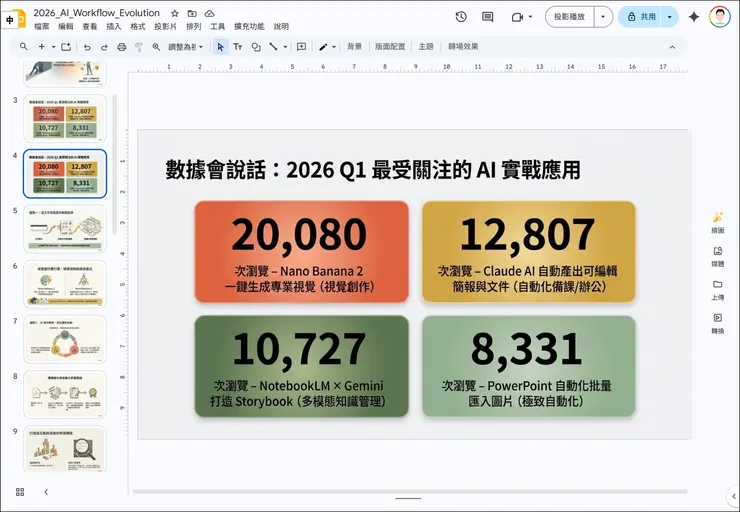740x512 pixels.
Task: Open the line type dropdown arrow
Action: (x=285, y=47)
